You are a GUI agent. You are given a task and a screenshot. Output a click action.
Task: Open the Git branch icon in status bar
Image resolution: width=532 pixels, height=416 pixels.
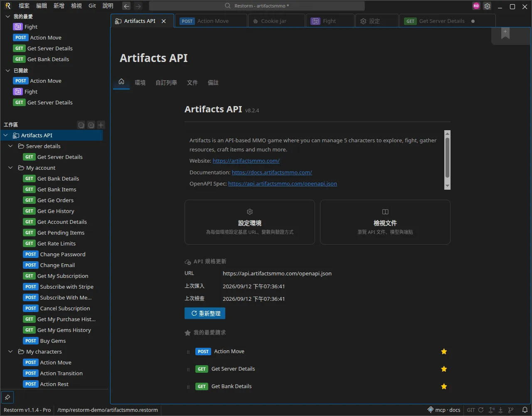coord(511,410)
